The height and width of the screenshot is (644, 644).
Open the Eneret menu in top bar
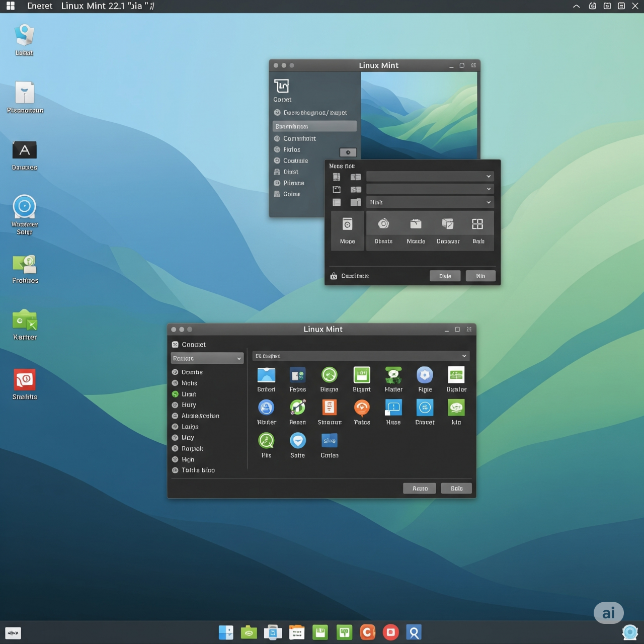(40, 6)
